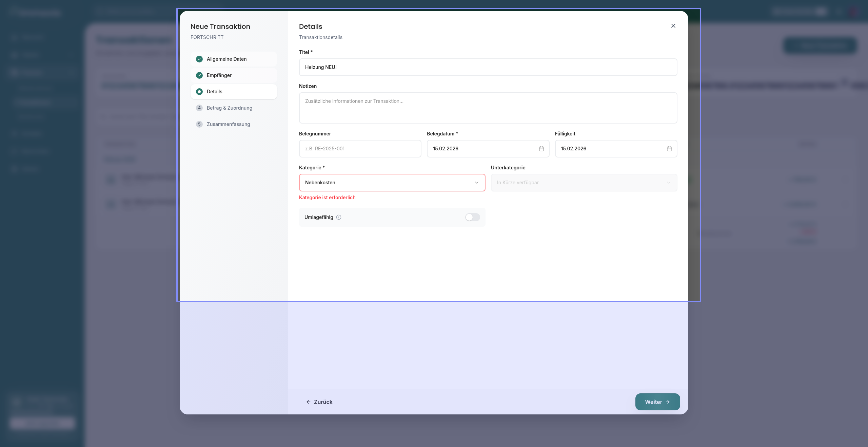The image size is (868, 447).
Task: Click the Allgemeine Daten checkmark icon
Action: [199, 59]
